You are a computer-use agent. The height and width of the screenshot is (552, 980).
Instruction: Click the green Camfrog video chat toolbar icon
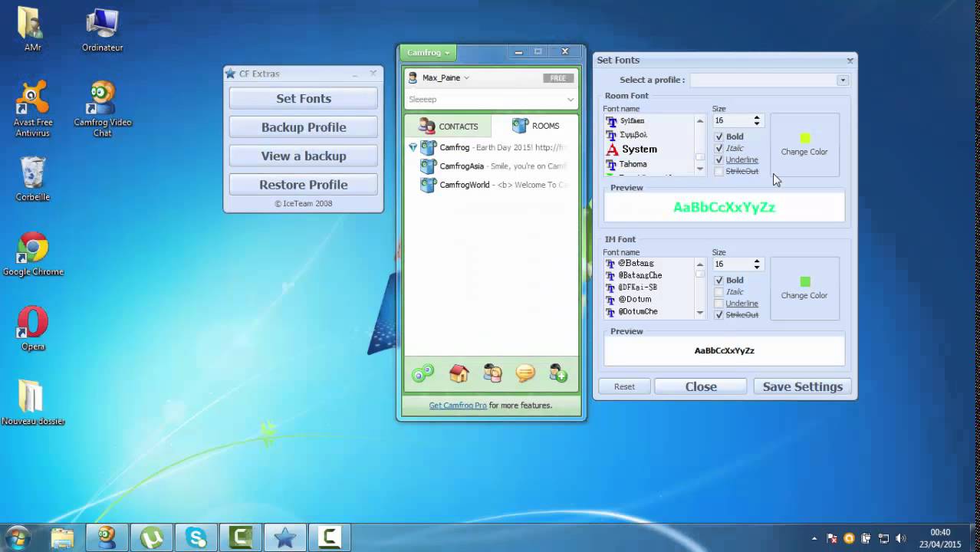pos(423,373)
